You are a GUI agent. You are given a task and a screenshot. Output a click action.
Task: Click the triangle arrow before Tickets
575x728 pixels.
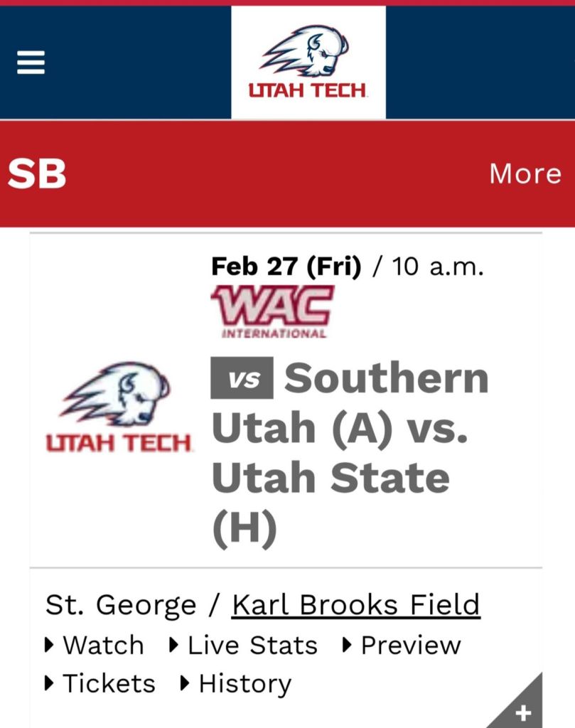coord(49,683)
